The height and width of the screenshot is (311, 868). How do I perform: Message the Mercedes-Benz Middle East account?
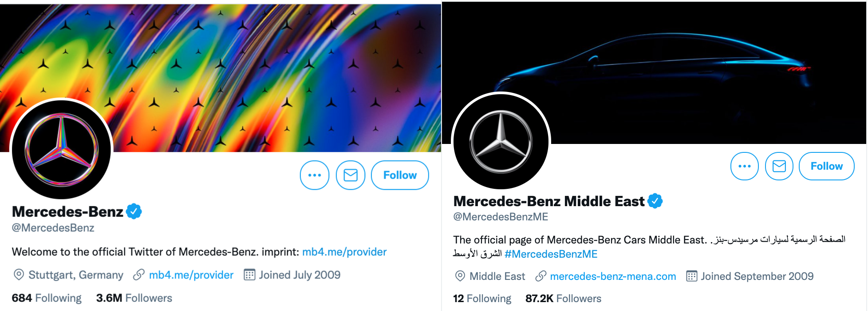pos(779,166)
